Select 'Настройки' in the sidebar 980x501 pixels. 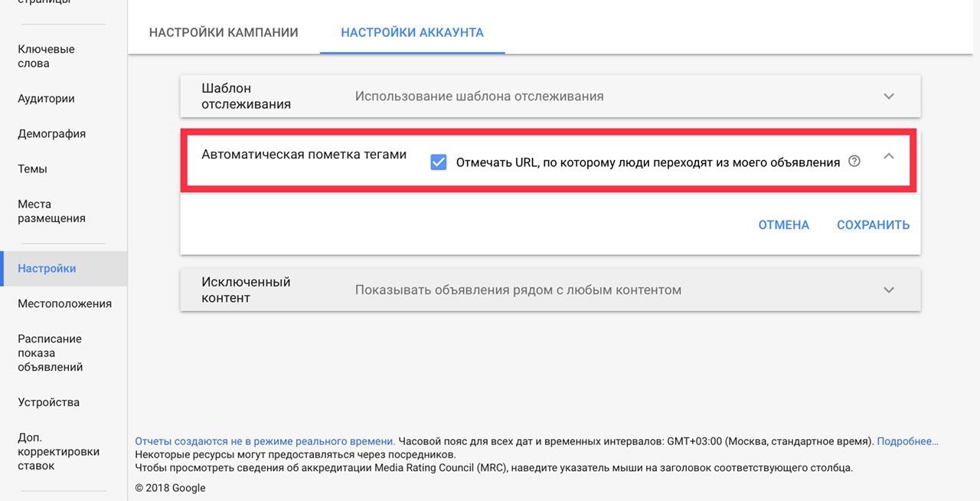tap(64, 269)
